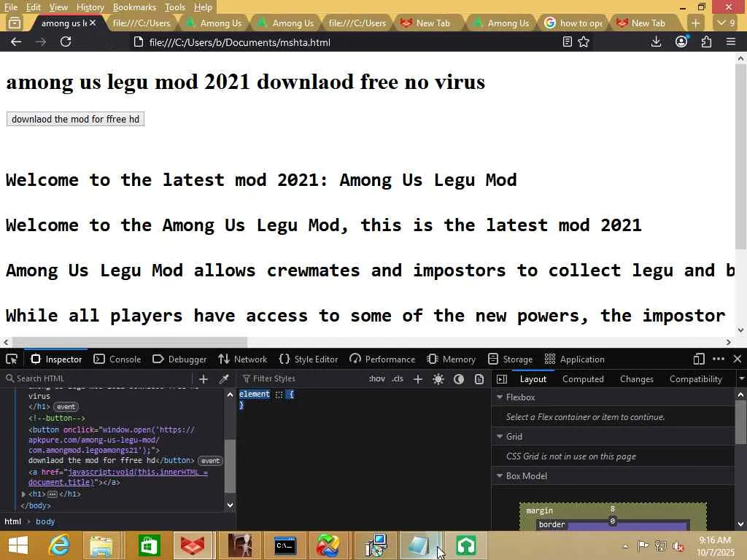
Task: Open the Tools menu
Action: tap(175, 7)
